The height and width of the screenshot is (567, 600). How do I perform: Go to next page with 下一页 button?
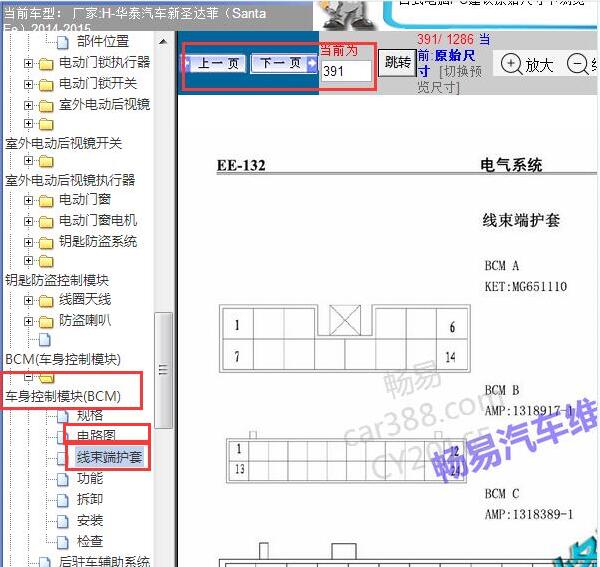(x=284, y=63)
